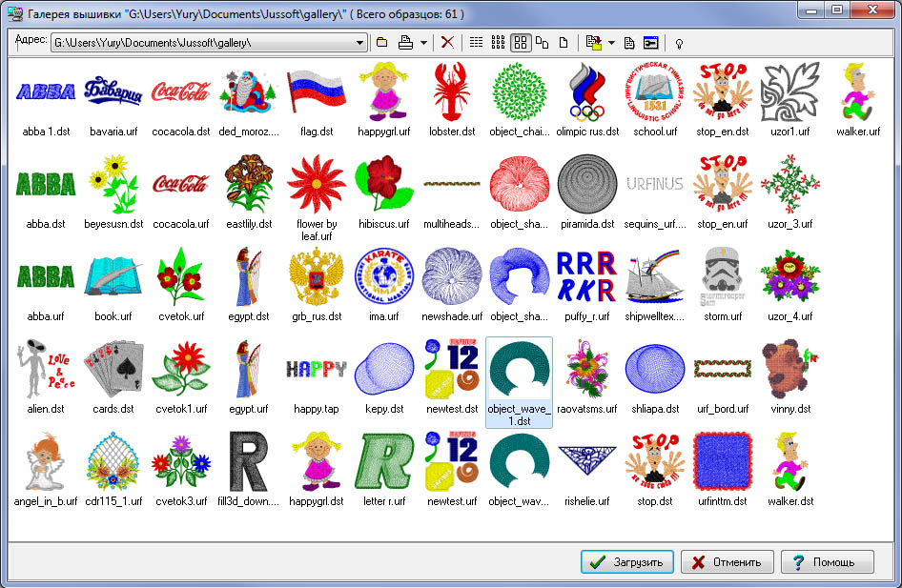Click the convert/save designs icon
Image resolution: width=902 pixels, height=588 pixels.
[x=594, y=43]
